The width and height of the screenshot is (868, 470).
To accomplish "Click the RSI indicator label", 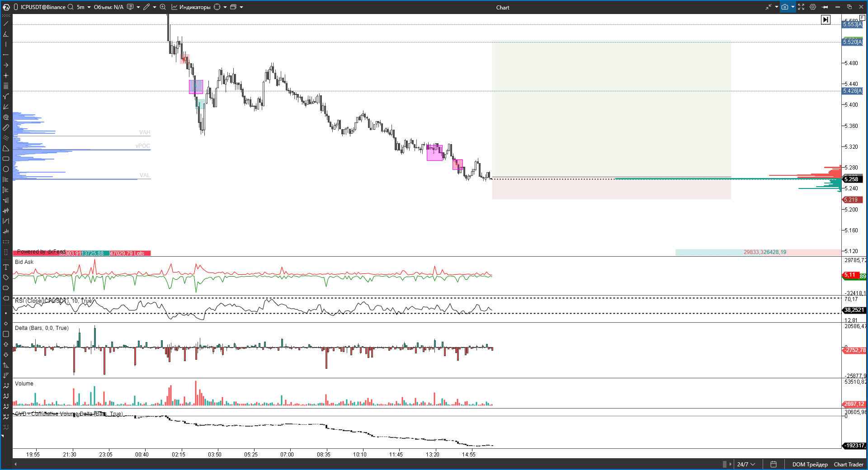I will click(x=54, y=301).
